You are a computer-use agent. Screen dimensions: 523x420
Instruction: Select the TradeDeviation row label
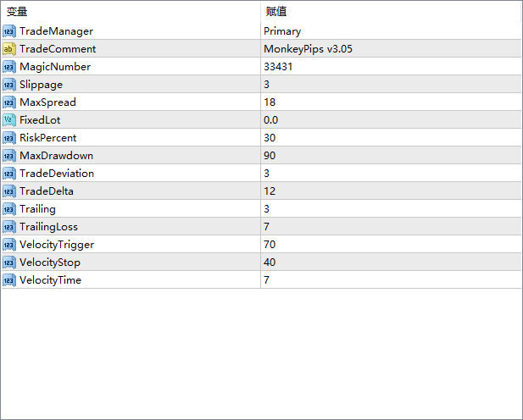coord(57,174)
